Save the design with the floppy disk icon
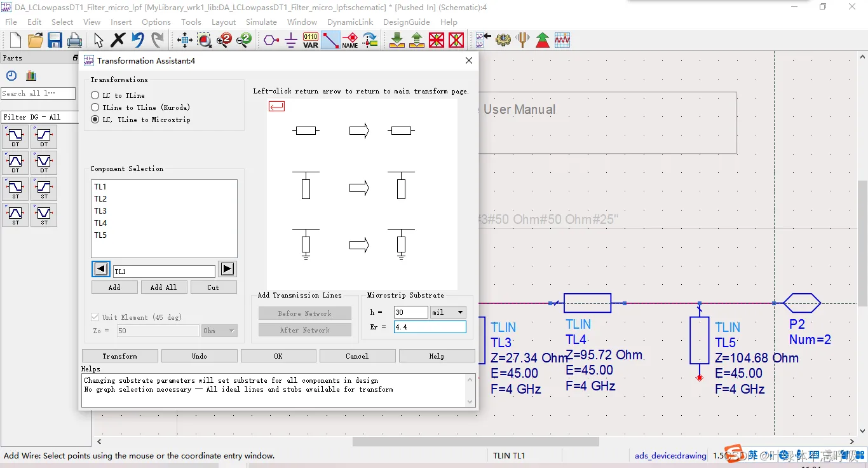The image size is (868, 468). [55, 41]
